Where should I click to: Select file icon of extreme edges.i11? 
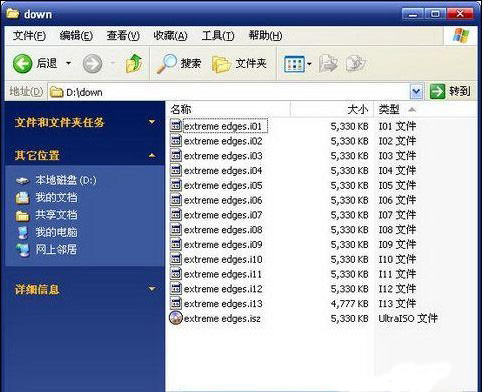pos(176,274)
